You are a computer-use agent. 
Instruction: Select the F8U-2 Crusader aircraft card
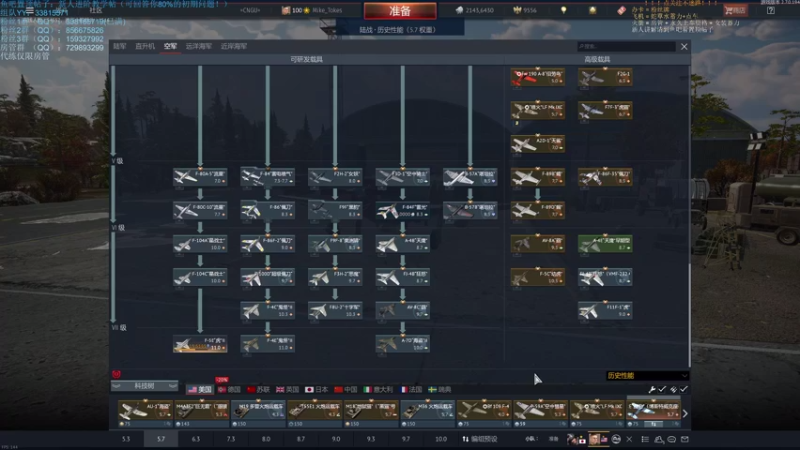tap(335, 310)
